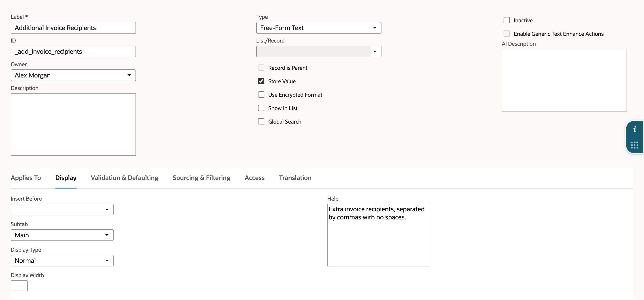
Task: Open the grid dots icon on side panel
Action: click(x=635, y=145)
